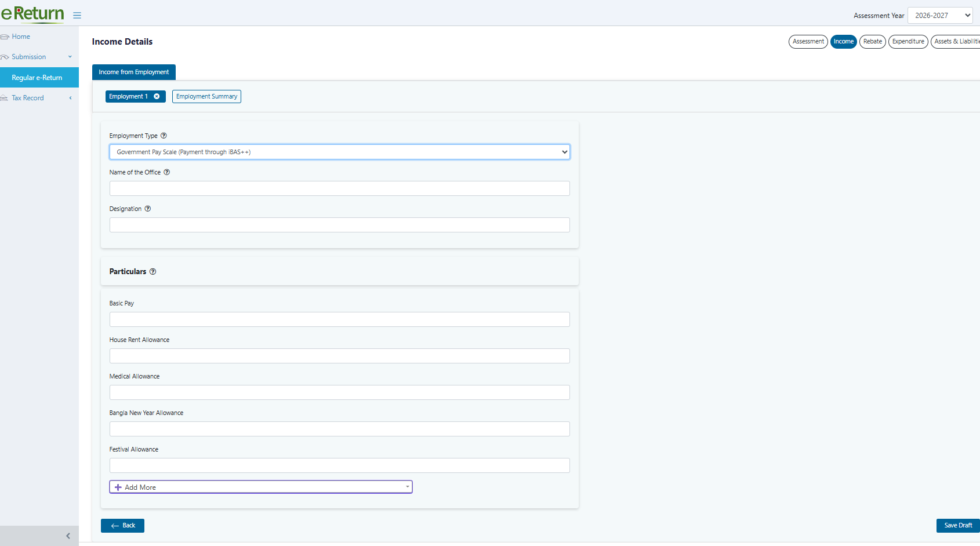Focus Bangla New Year Allowance field
This screenshot has height=546, width=980.
point(340,429)
